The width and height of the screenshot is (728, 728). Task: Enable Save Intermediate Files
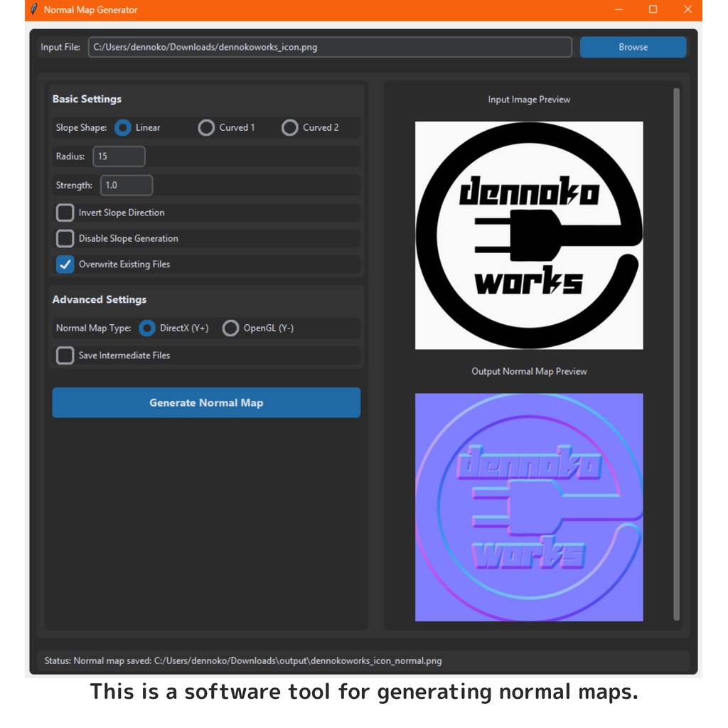(x=65, y=355)
